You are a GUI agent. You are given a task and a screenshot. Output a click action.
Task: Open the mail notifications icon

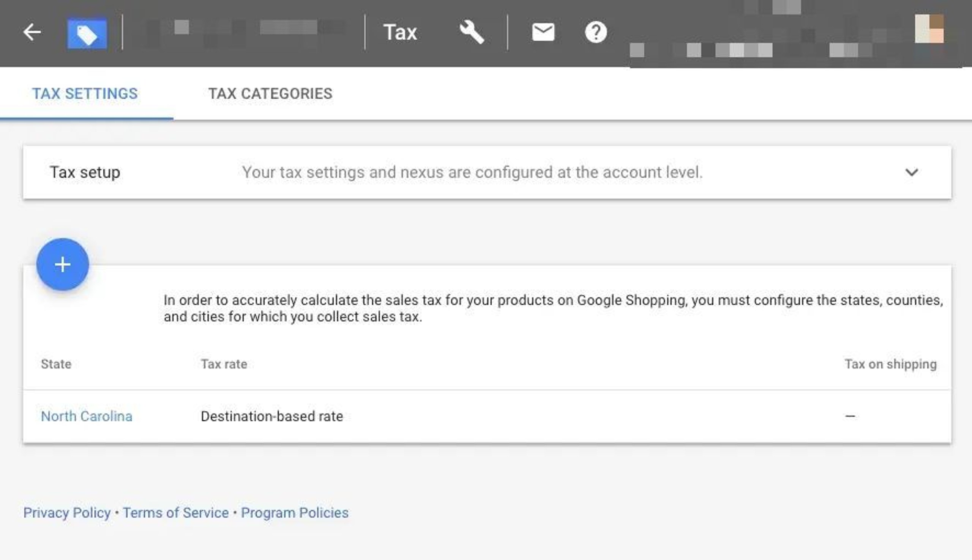[543, 32]
